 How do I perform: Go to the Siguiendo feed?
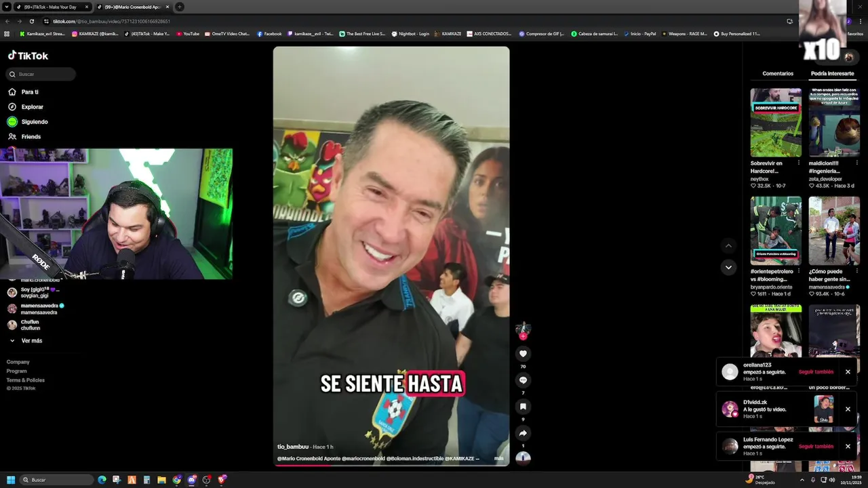27,121
